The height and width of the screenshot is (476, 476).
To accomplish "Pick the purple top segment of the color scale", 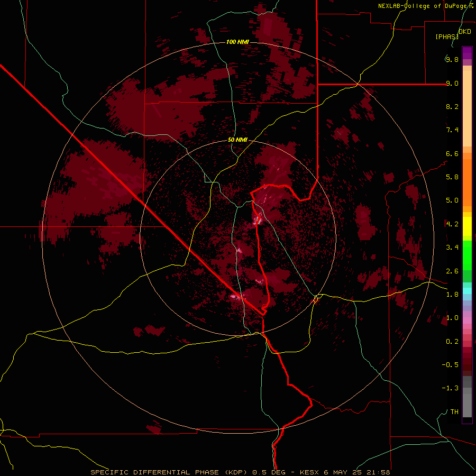I will point(467,53).
